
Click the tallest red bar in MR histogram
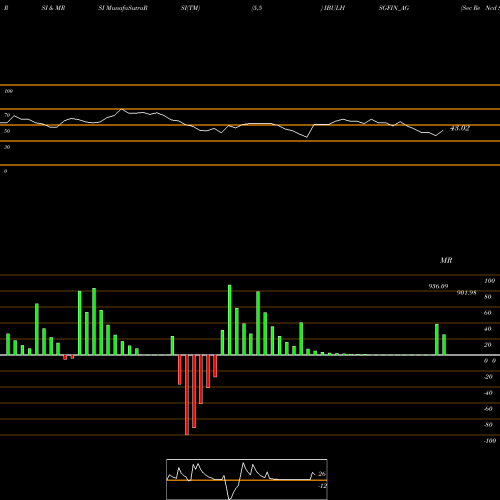187,395
